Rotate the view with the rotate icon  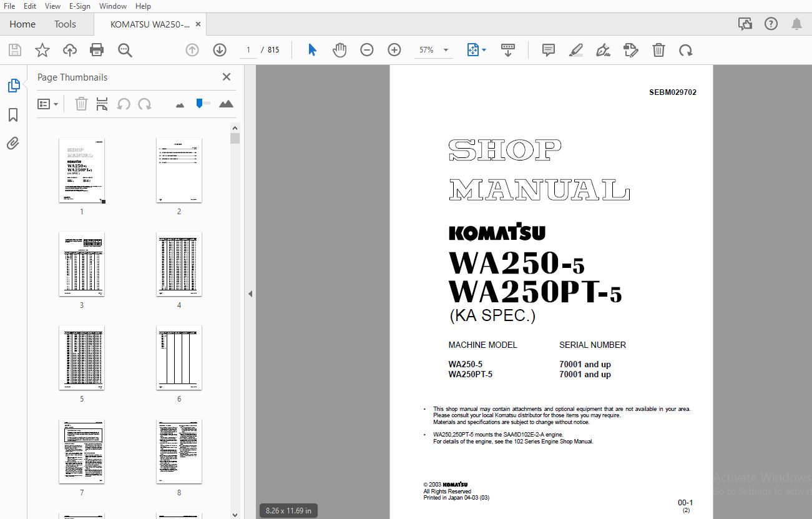tap(686, 50)
